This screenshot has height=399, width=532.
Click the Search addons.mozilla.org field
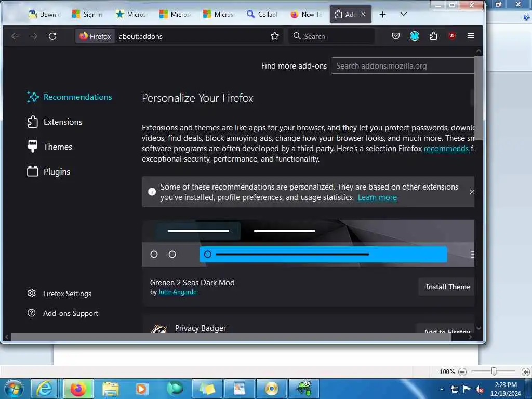[403, 66]
